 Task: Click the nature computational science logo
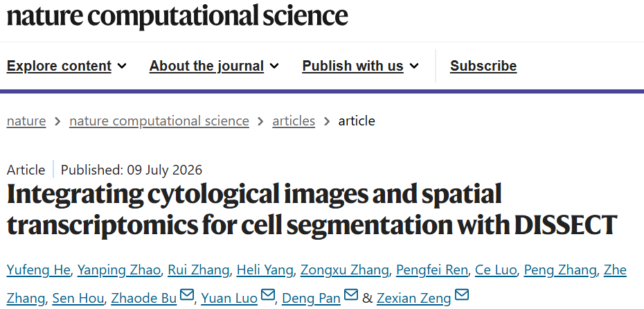177,16
